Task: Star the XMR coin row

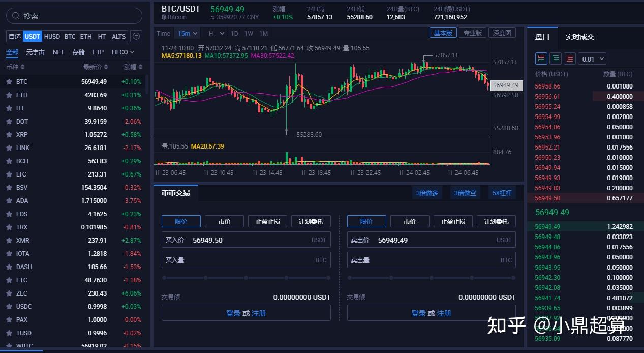Action: 9,240
